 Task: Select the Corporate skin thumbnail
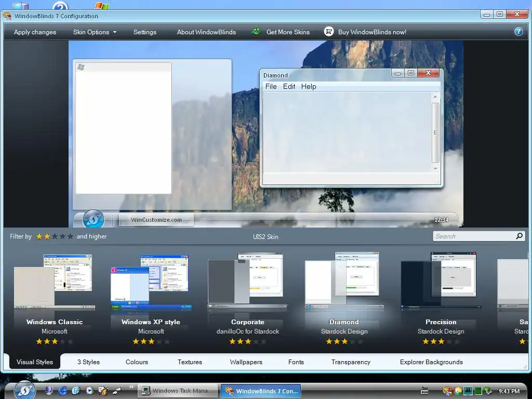click(x=248, y=281)
